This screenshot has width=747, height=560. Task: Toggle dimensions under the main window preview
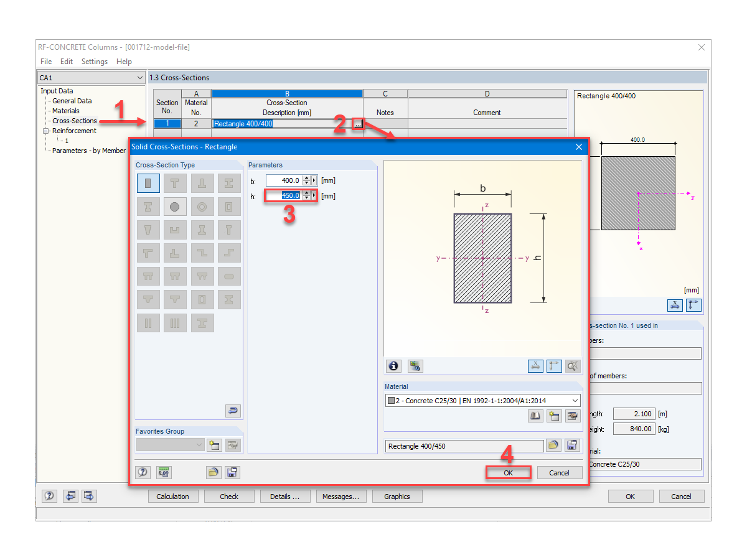point(675,305)
